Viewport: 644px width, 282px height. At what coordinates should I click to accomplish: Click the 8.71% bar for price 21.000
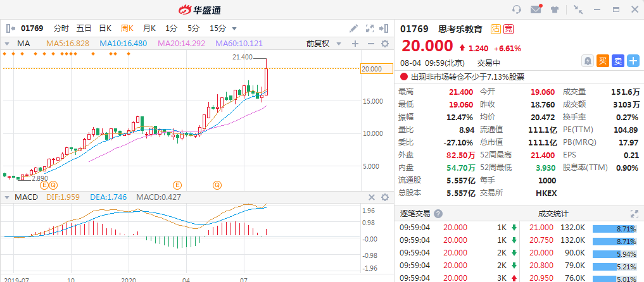coord(615,228)
